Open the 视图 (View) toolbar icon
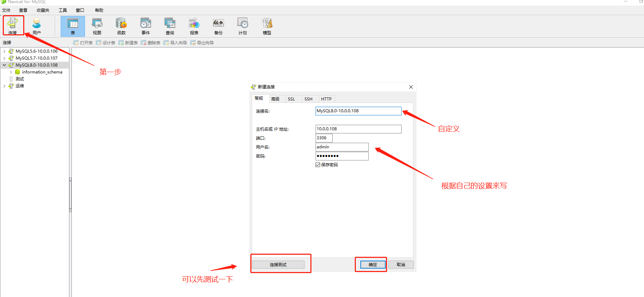Image resolution: width=644 pixels, height=297 pixels. click(97, 26)
